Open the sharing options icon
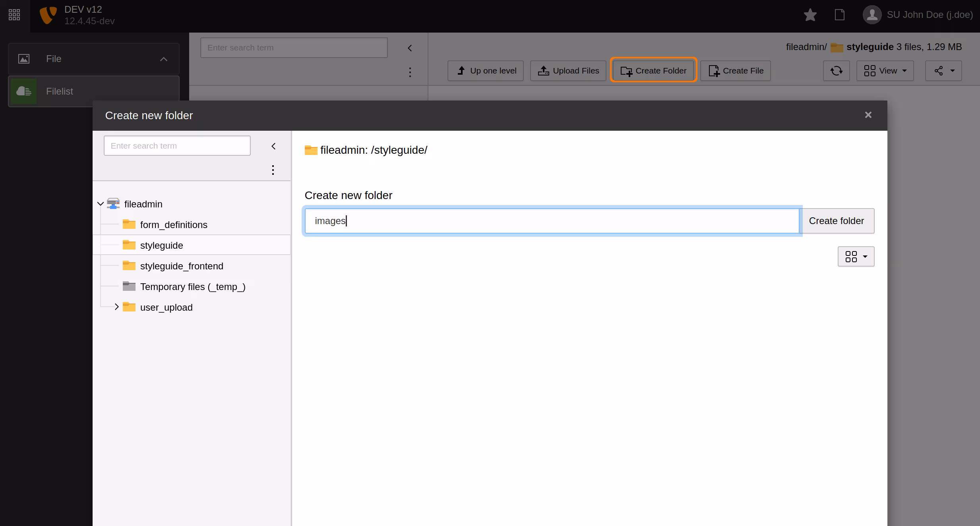 click(943, 71)
